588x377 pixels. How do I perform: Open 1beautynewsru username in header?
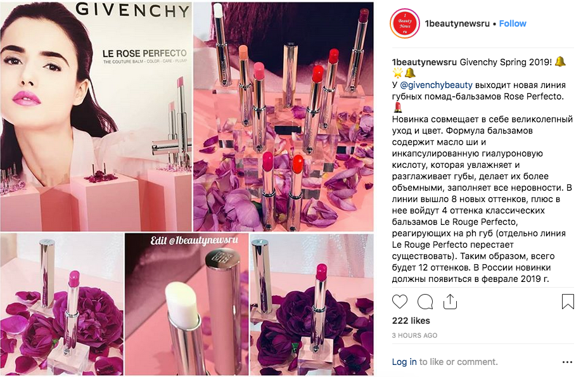pyautogui.click(x=457, y=23)
